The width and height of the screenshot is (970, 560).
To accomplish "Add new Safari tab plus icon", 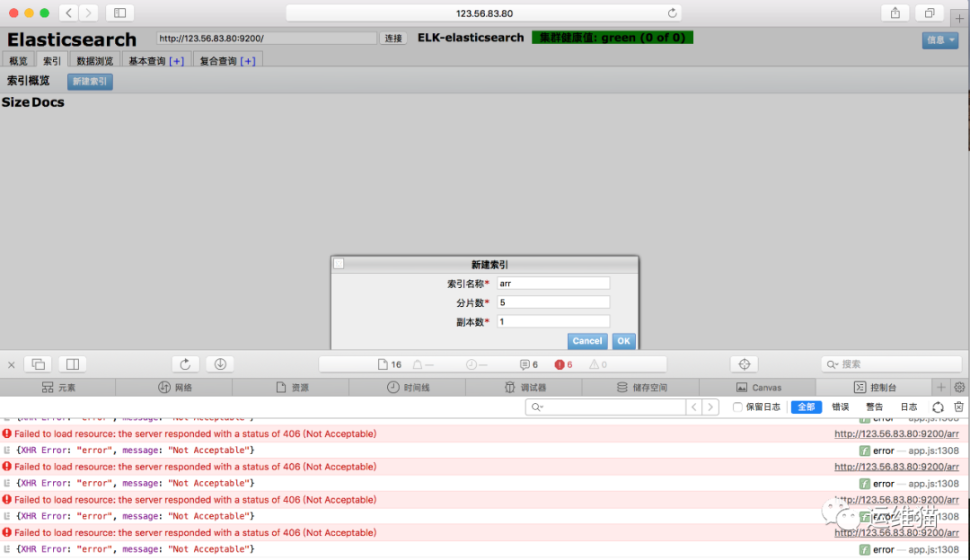I will click(959, 19).
